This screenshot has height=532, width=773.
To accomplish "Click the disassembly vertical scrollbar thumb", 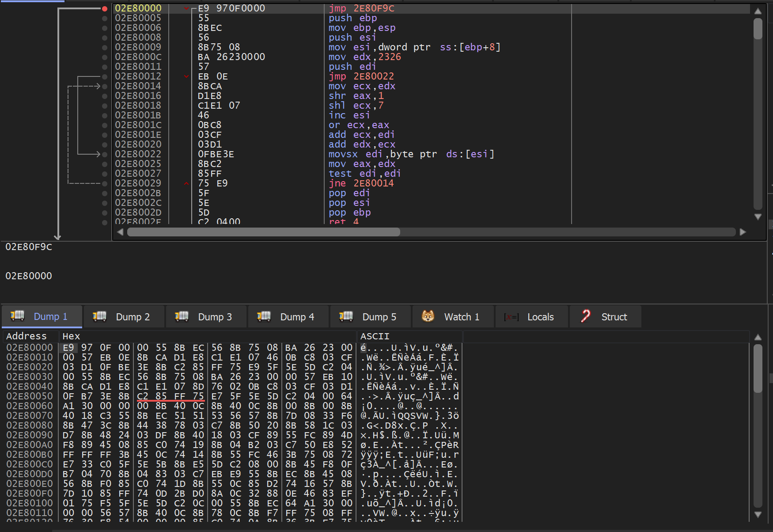I will pos(758,29).
